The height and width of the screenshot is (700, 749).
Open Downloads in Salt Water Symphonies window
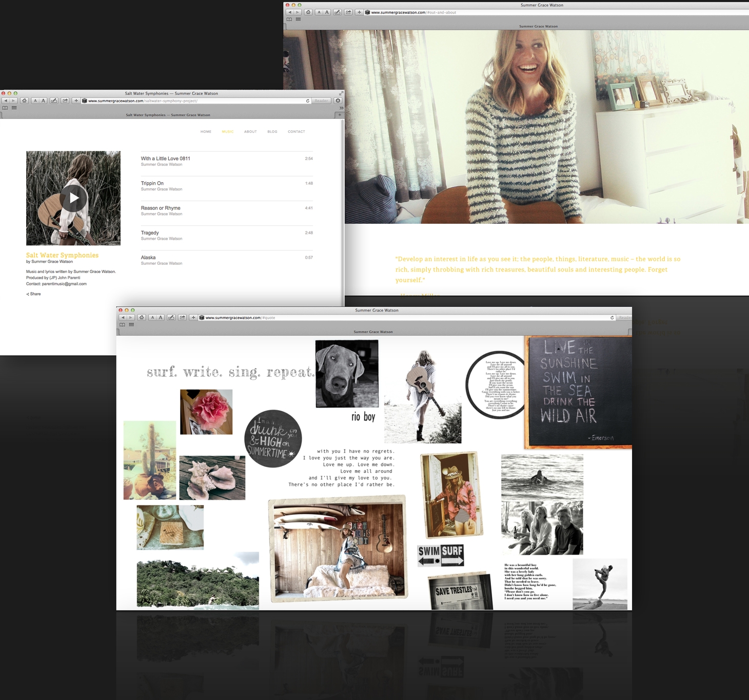tap(338, 101)
